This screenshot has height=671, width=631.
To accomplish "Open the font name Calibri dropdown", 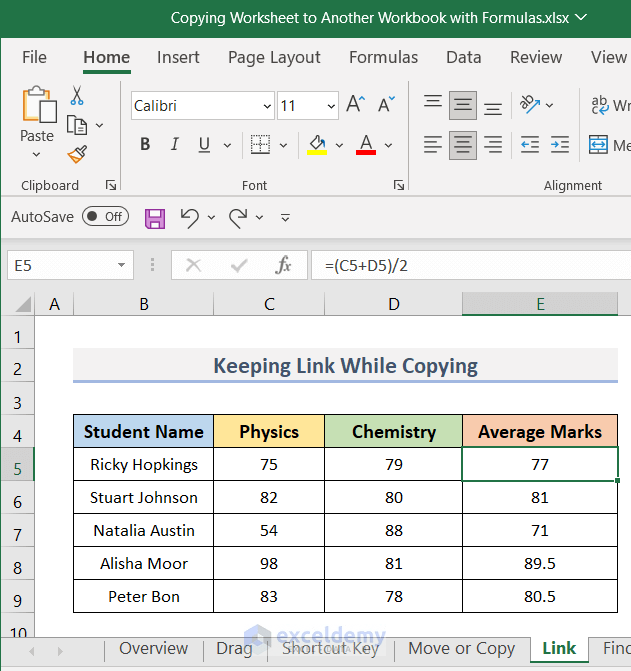I will pyautogui.click(x=267, y=106).
